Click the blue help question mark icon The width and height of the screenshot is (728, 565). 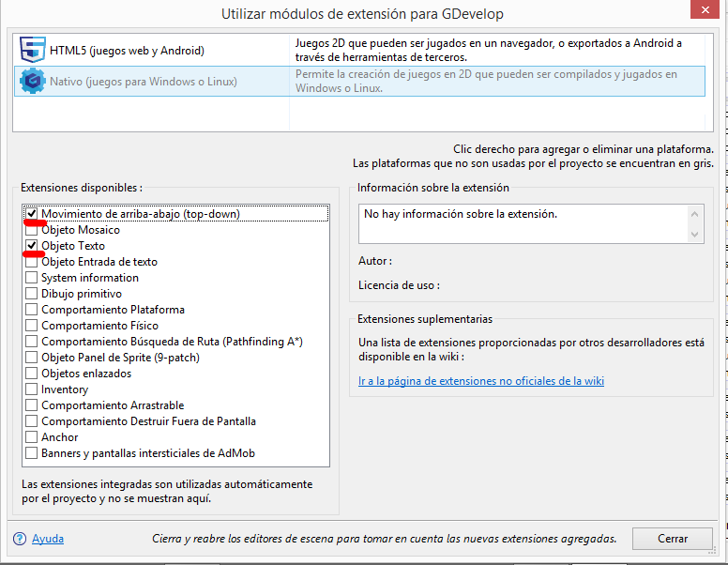(20, 539)
